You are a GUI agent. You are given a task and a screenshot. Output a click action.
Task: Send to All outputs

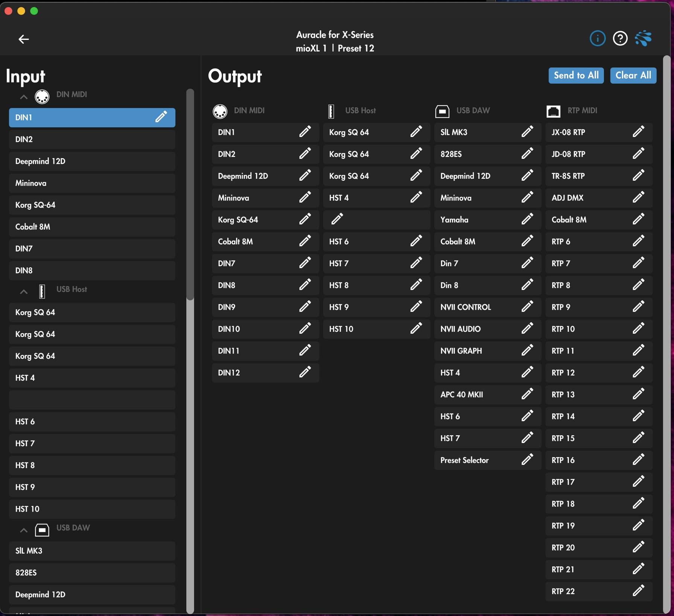point(576,75)
